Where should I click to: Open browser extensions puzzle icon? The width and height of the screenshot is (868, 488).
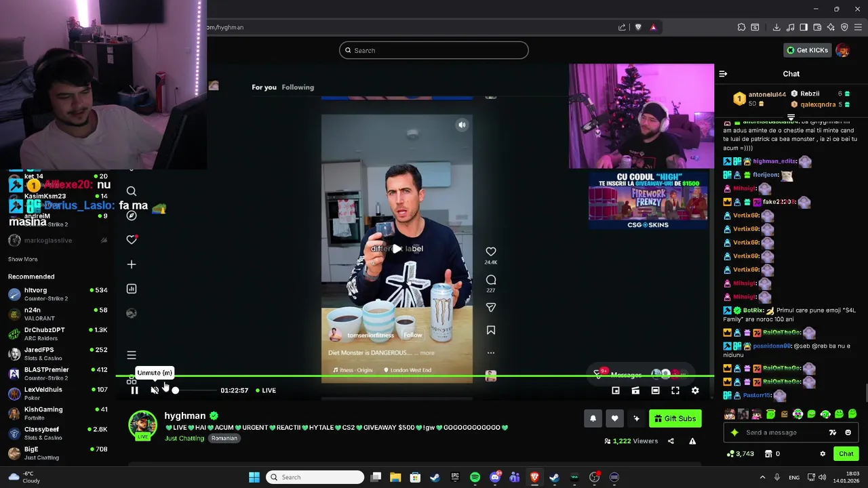(741, 27)
